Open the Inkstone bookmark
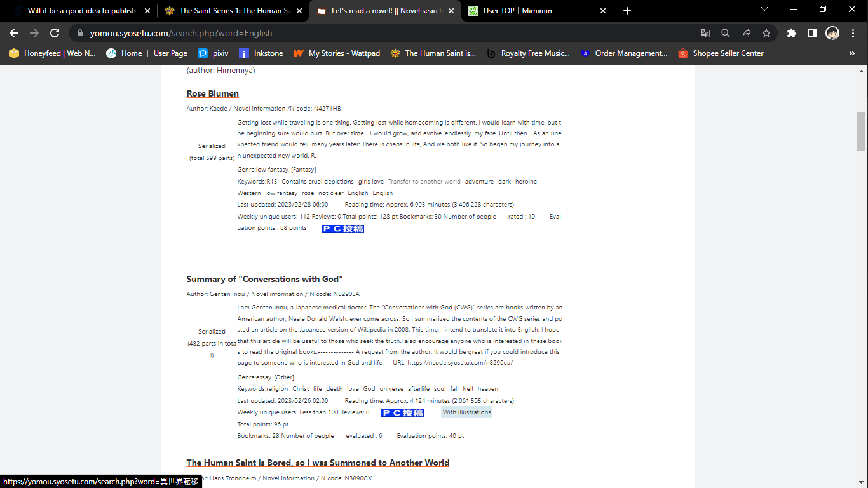868x488 pixels. [261, 53]
